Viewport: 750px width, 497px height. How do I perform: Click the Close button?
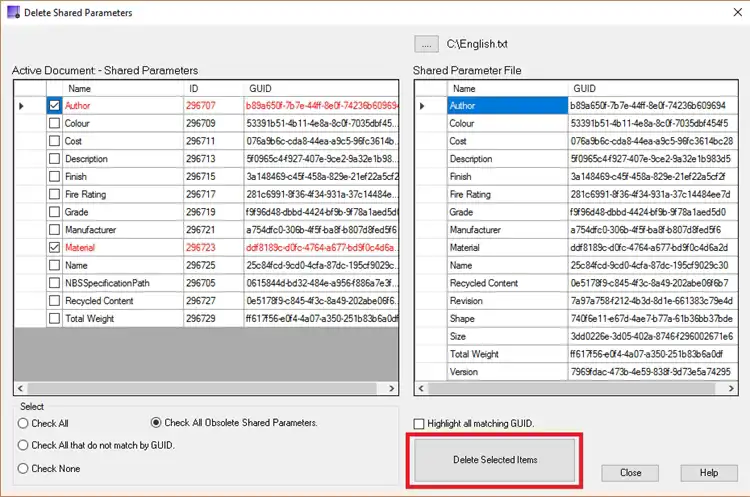click(x=630, y=473)
